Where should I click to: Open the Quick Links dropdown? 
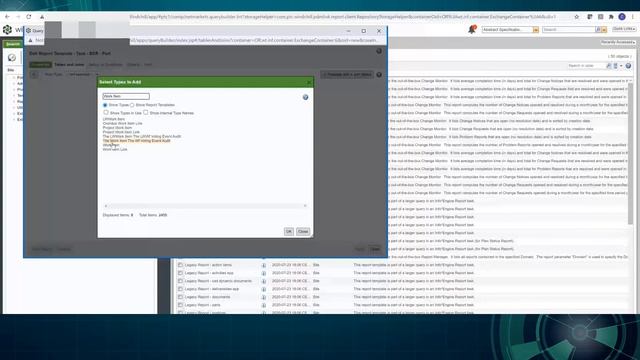point(623,29)
